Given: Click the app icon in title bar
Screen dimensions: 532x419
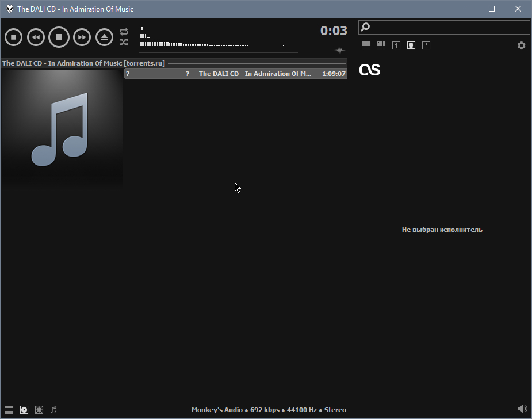Looking at the screenshot, I should tap(10, 9).
